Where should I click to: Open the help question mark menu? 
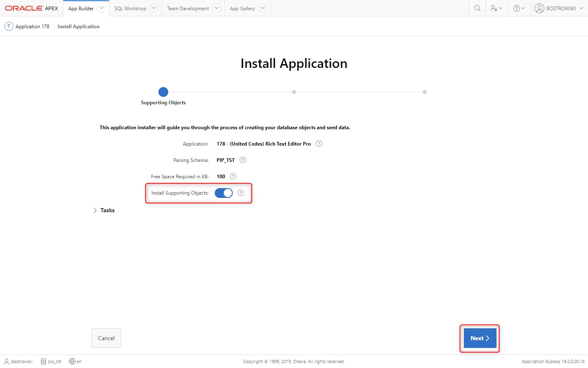(519, 8)
